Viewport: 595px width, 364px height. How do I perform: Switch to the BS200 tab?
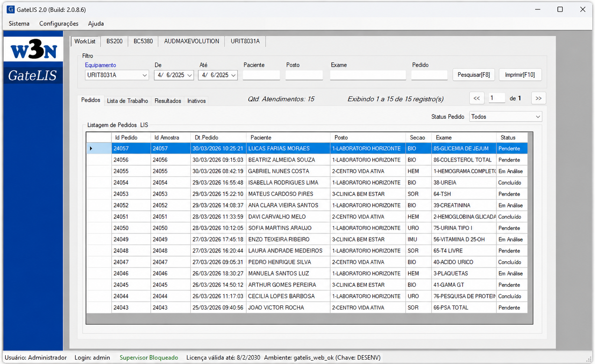pos(114,41)
